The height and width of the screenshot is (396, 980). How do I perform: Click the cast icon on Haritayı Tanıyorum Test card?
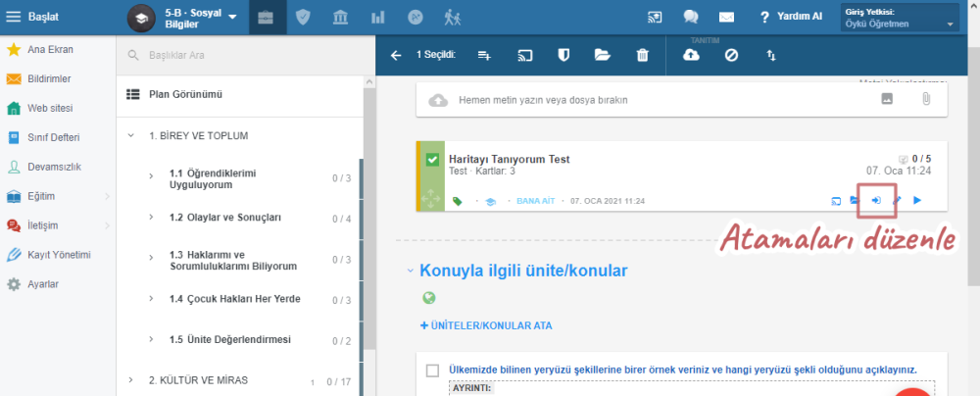point(836,201)
